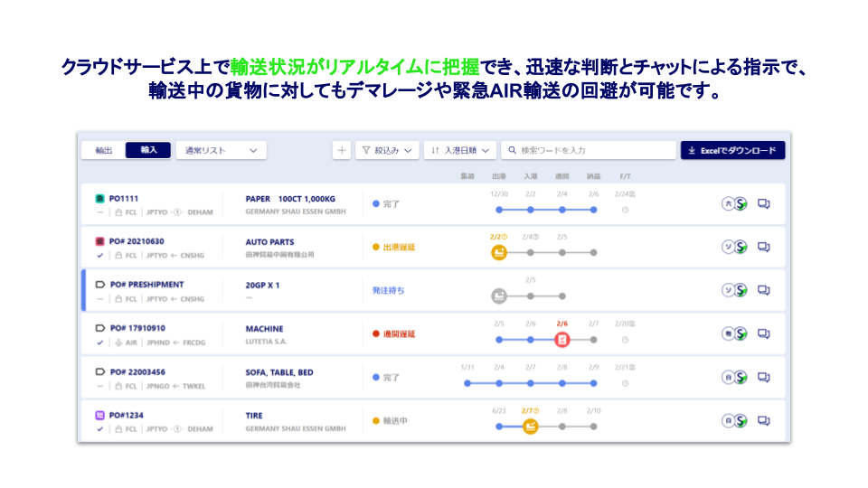This screenshot has width=868, height=488.
Task: Toggle the check mark under PO# 17910910
Action: tap(99, 343)
